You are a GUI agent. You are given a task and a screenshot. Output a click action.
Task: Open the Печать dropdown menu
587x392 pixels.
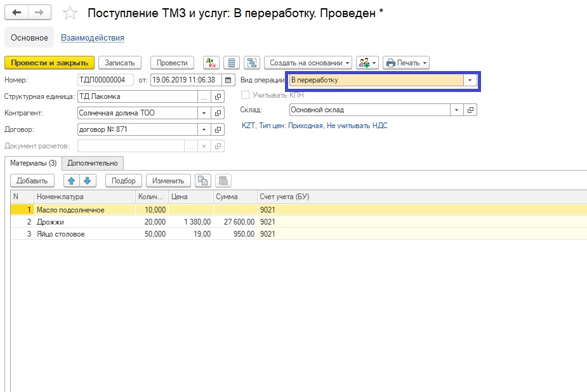click(x=406, y=63)
